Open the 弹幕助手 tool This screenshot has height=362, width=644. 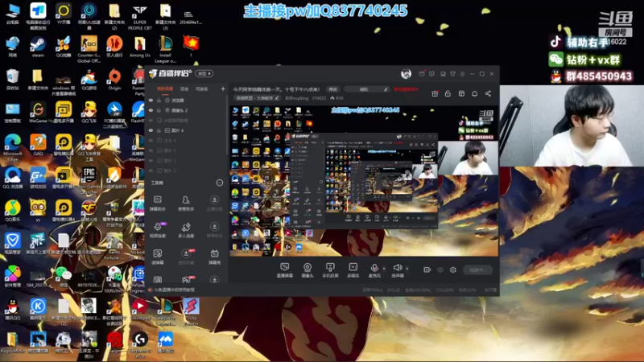tap(158, 204)
